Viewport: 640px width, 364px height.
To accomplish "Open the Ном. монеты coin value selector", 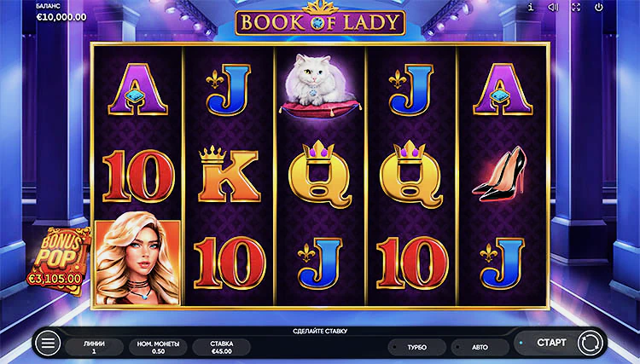I will [x=158, y=347].
